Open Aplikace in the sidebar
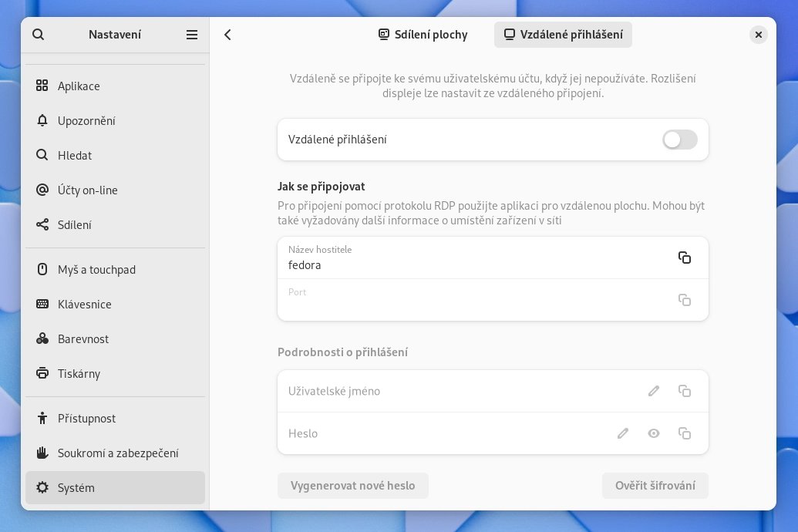Viewport: 798px width, 532px height. click(115, 86)
